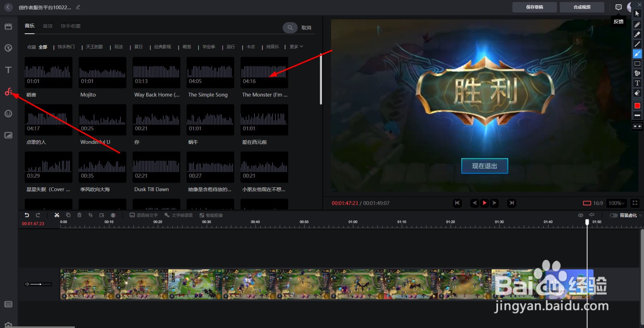Go back with the top-left arrow button
The width and height of the screenshot is (644, 328).
pos(8,7)
